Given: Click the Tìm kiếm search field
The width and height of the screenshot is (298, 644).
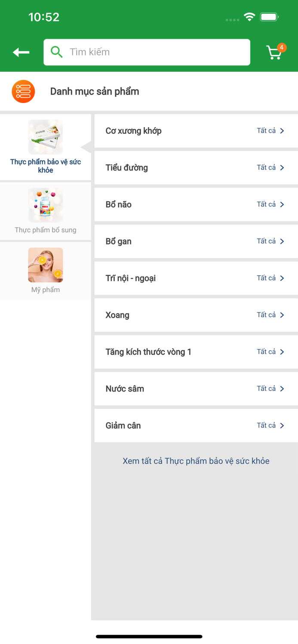Looking at the screenshot, I should point(147,52).
